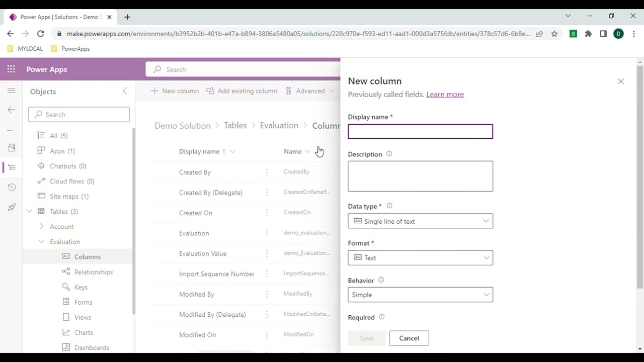Open the rocket Pipelines icon in rail
This screenshot has width=644, height=362.
coord(12,207)
